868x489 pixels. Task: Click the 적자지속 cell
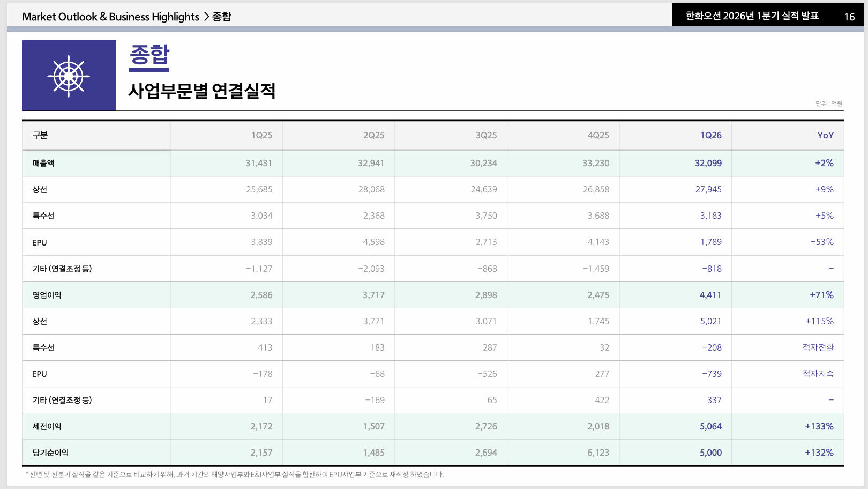(818, 374)
